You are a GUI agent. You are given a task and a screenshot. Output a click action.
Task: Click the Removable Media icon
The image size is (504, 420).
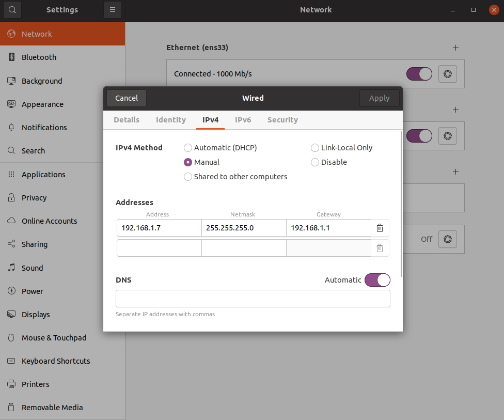coord(11,407)
